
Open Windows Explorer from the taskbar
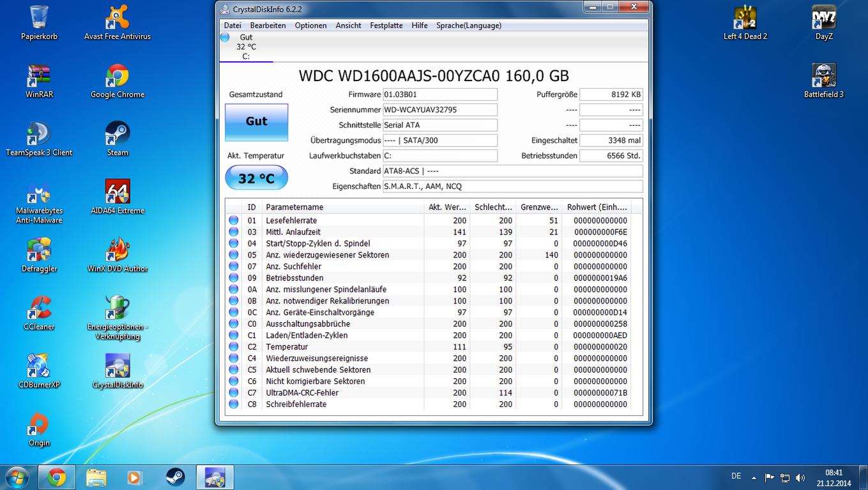tap(96, 477)
